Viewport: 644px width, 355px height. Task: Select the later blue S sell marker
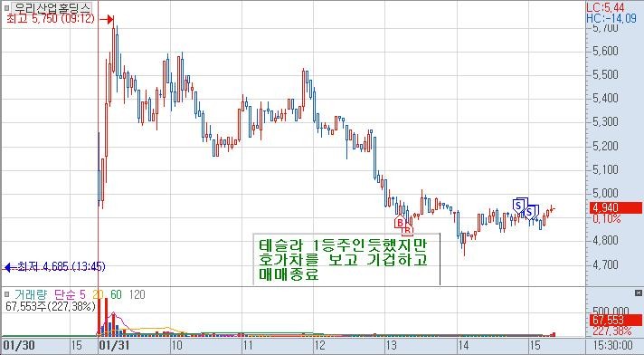[530, 212]
